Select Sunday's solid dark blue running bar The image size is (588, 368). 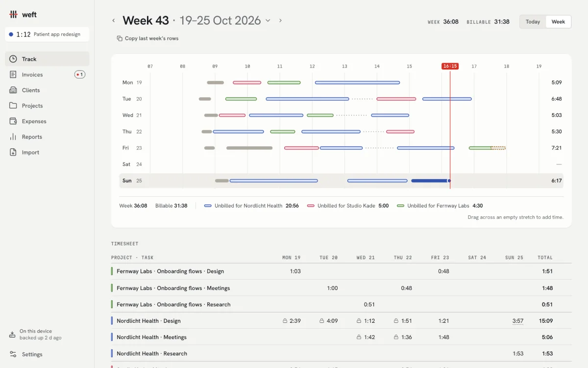click(x=430, y=181)
